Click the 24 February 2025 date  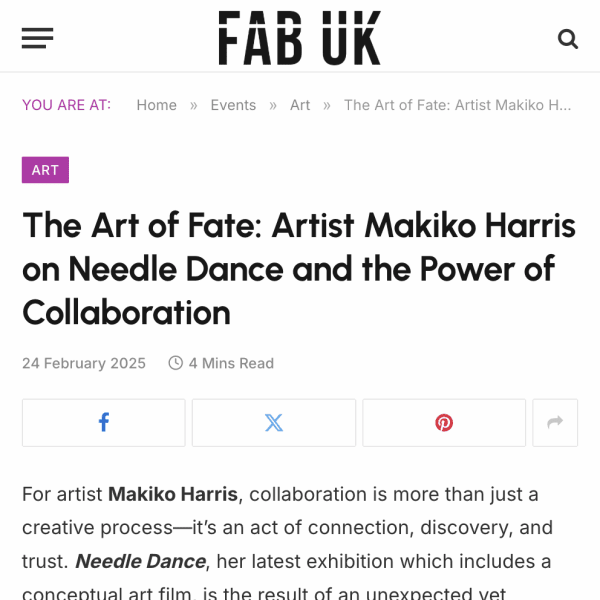point(84,363)
